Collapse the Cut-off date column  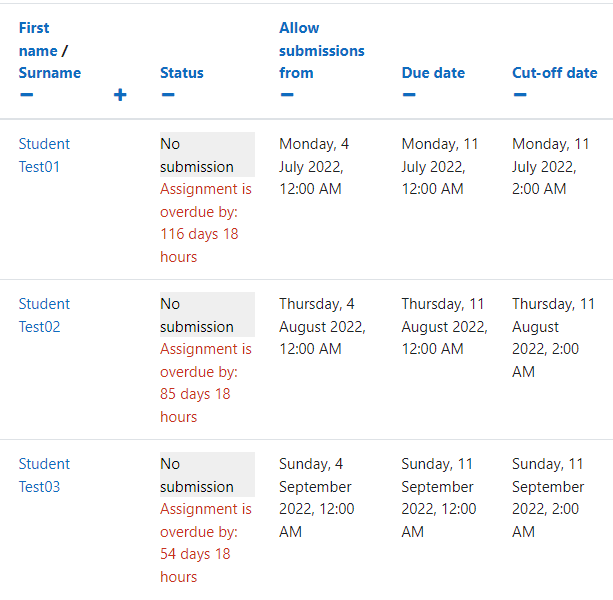520,95
